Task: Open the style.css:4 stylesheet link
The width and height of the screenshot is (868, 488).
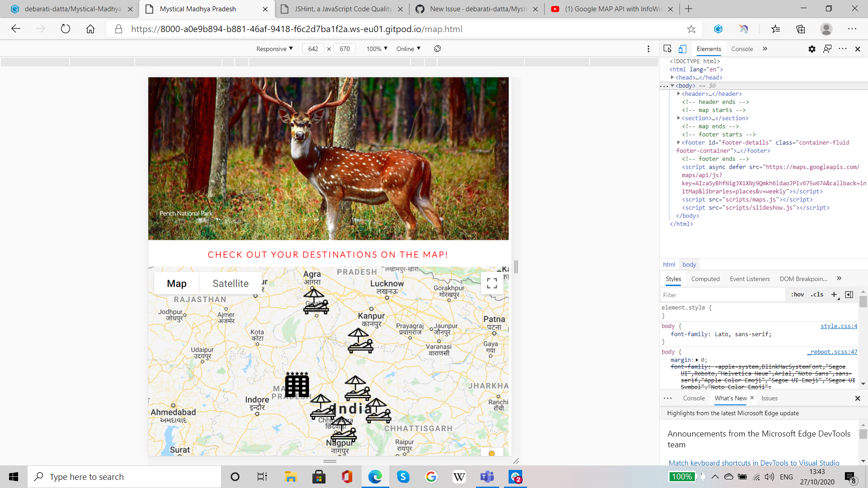Action: (839, 326)
